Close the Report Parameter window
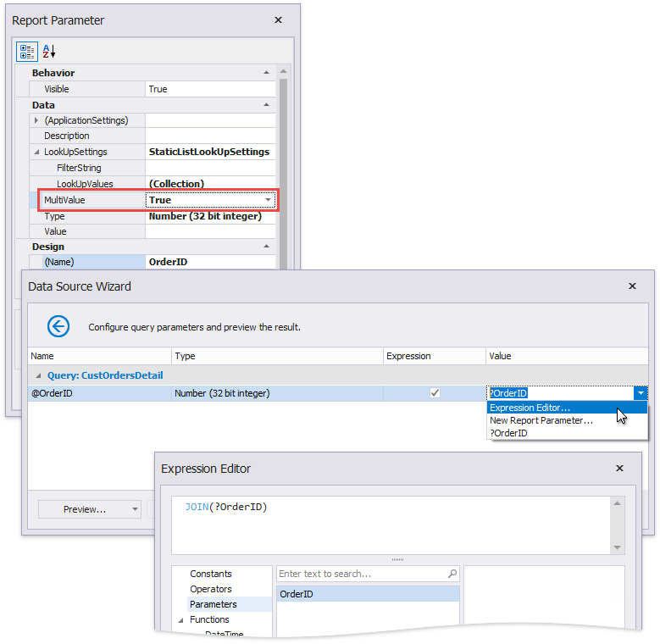 [x=278, y=19]
